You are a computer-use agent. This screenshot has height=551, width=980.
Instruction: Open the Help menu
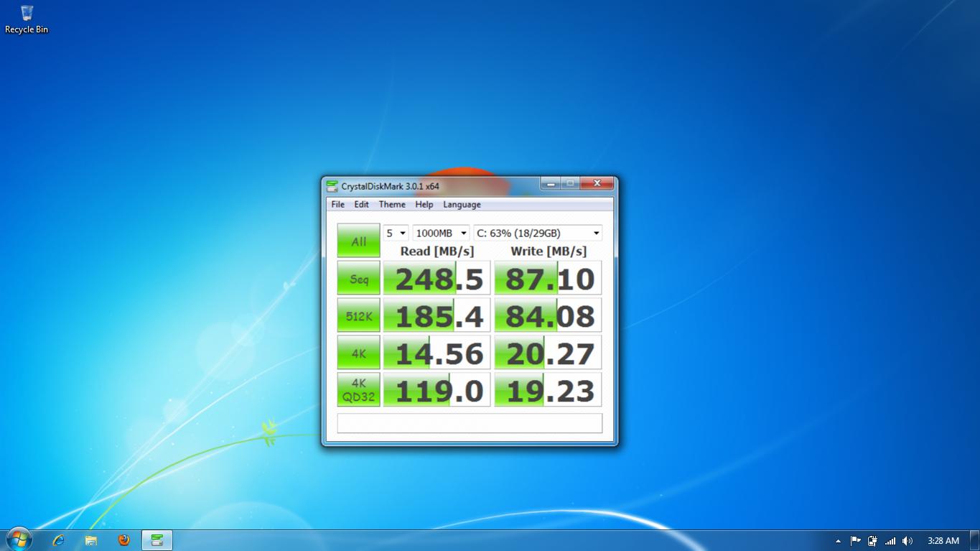[424, 205]
